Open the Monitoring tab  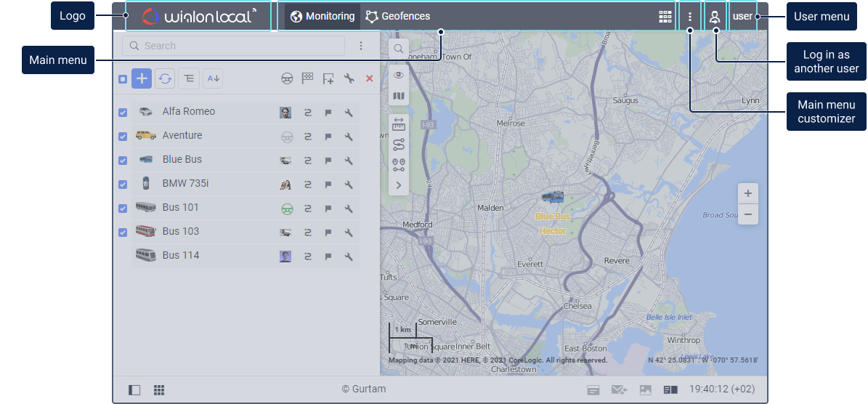323,17
